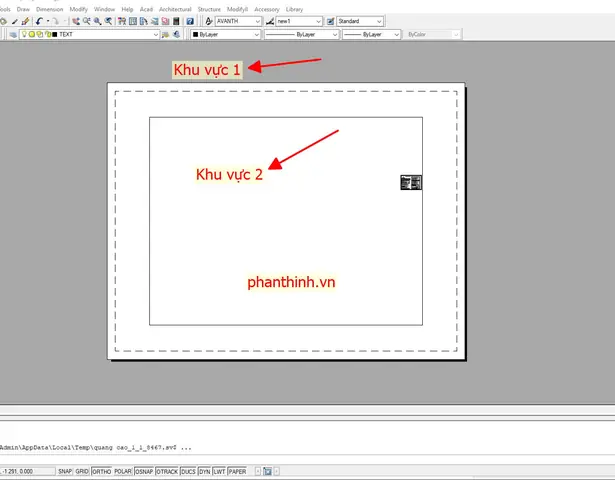
Task: Open the Text Style manager icon
Action: click(x=209, y=21)
